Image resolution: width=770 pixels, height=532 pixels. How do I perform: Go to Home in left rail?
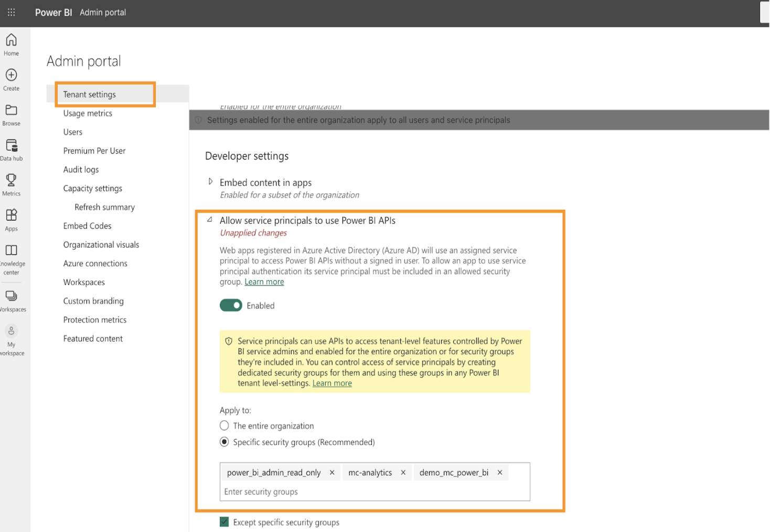click(x=11, y=45)
